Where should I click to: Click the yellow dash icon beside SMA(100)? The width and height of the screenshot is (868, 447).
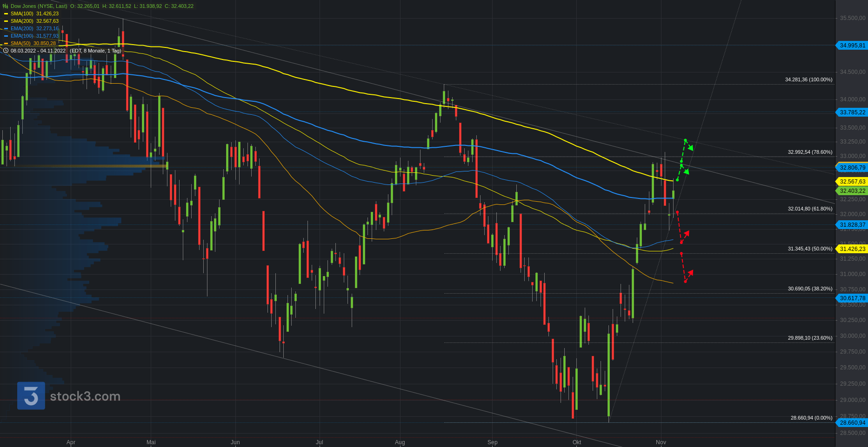pos(6,14)
